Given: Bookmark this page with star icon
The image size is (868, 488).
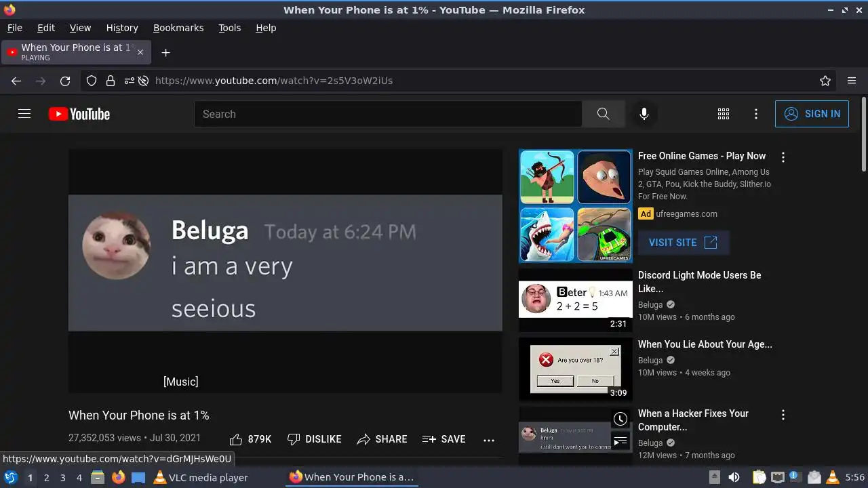Looking at the screenshot, I should 825,81.
